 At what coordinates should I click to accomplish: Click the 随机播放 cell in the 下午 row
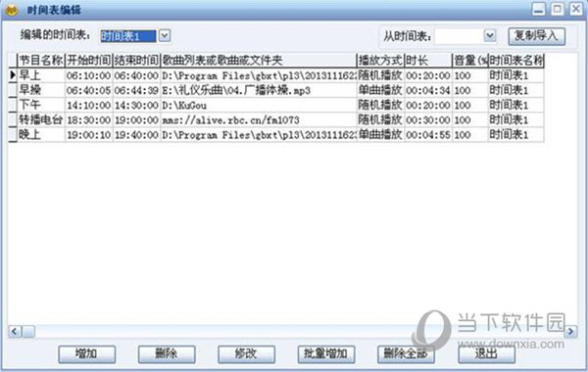coord(380,105)
